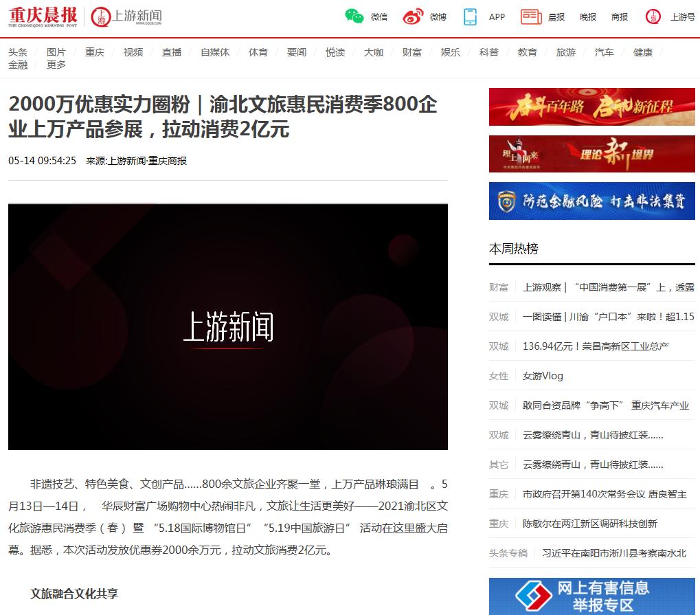The height and width of the screenshot is (615, 700).
Task: Open article 习近平在南阳市淅川县考察南水北
Action: point(614,553)
